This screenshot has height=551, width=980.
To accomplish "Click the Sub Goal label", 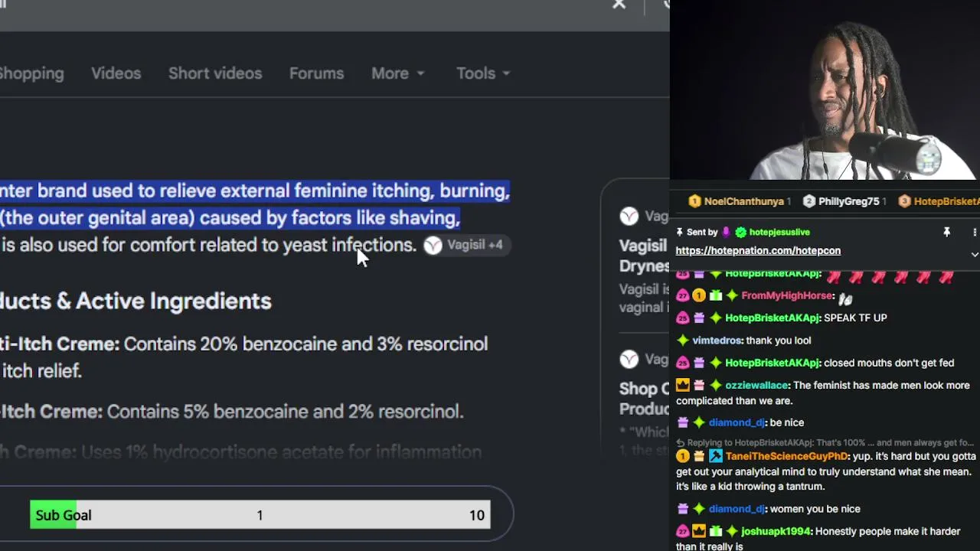I will coord(64,515).
